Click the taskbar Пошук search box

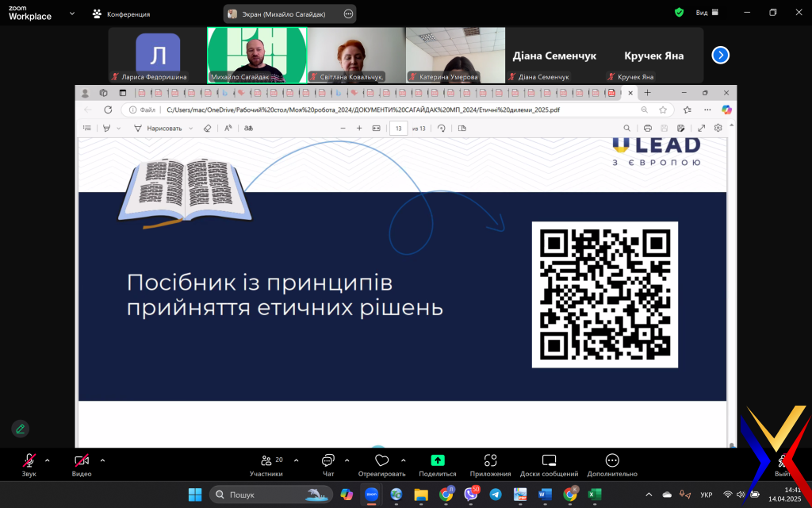tap(271, 495)
